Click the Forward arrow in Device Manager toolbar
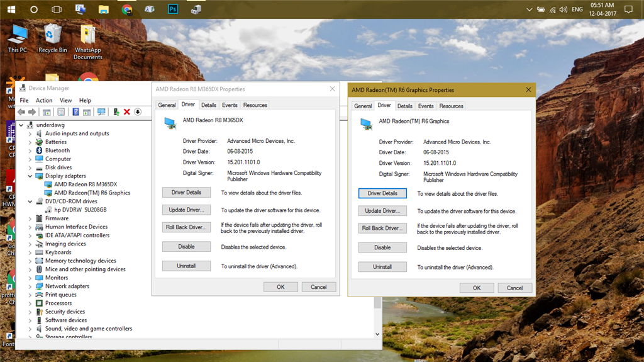The width and height of the screenshot is (644, 362). 32,112
